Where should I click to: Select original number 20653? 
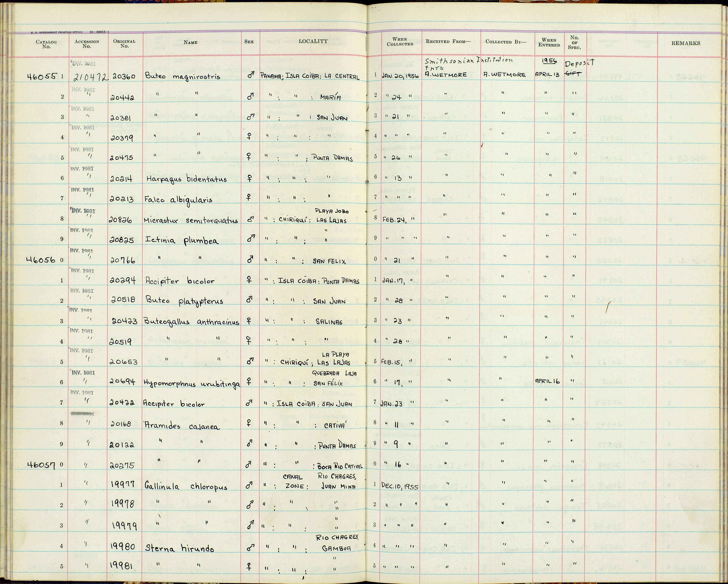point(124,362)
